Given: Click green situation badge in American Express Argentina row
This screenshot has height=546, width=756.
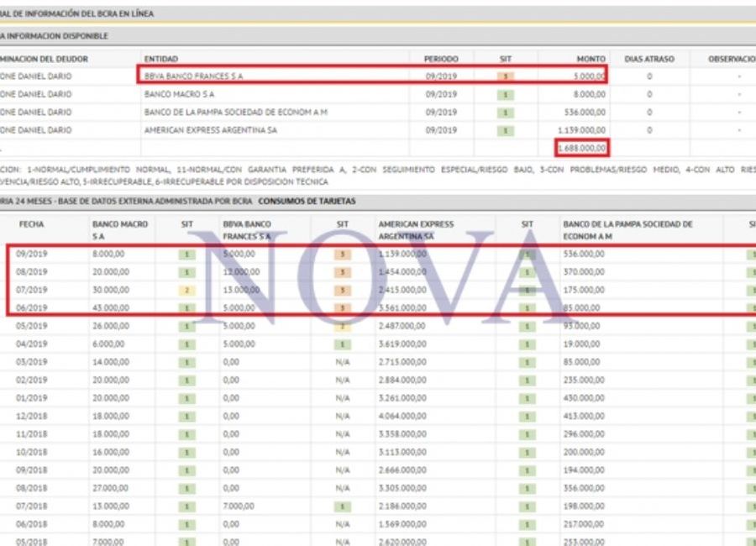Looking at the screenshot, I should coord(505,130).
